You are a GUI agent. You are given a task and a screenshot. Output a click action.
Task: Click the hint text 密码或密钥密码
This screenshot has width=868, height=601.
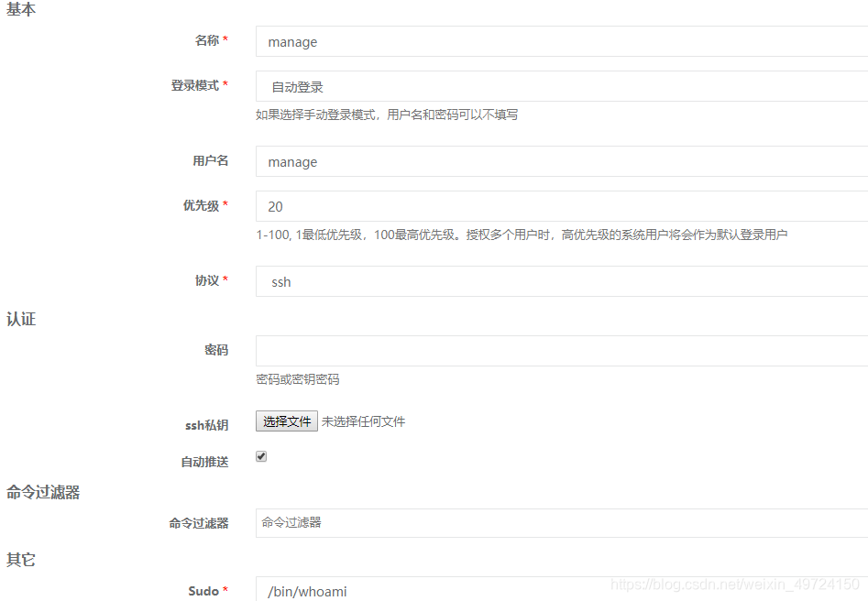click(297, 379)
